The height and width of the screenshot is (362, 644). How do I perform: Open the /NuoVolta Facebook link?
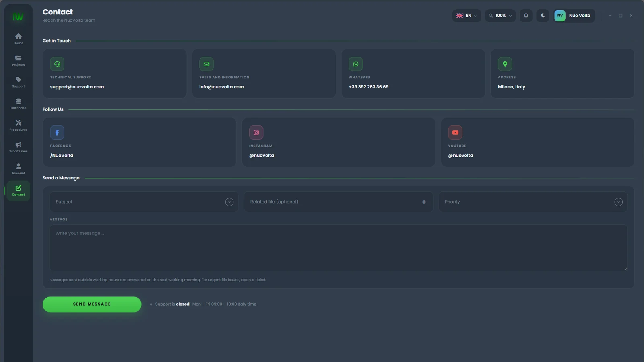point(62,155)
